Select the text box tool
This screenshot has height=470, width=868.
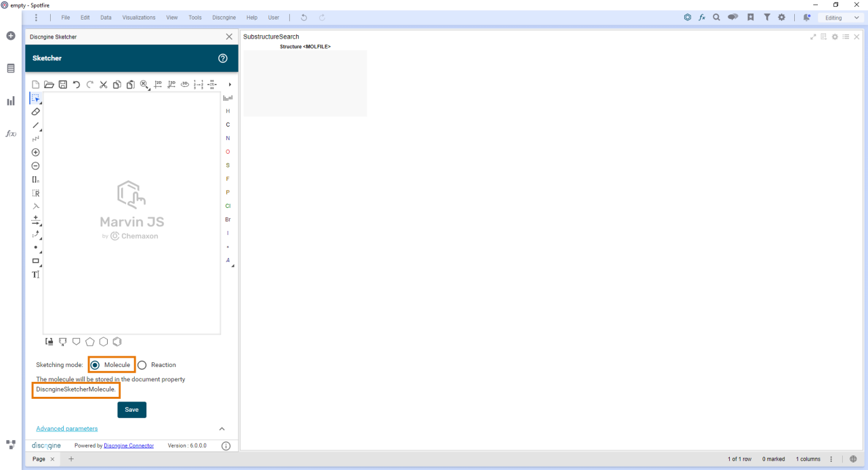coord(36,274)
